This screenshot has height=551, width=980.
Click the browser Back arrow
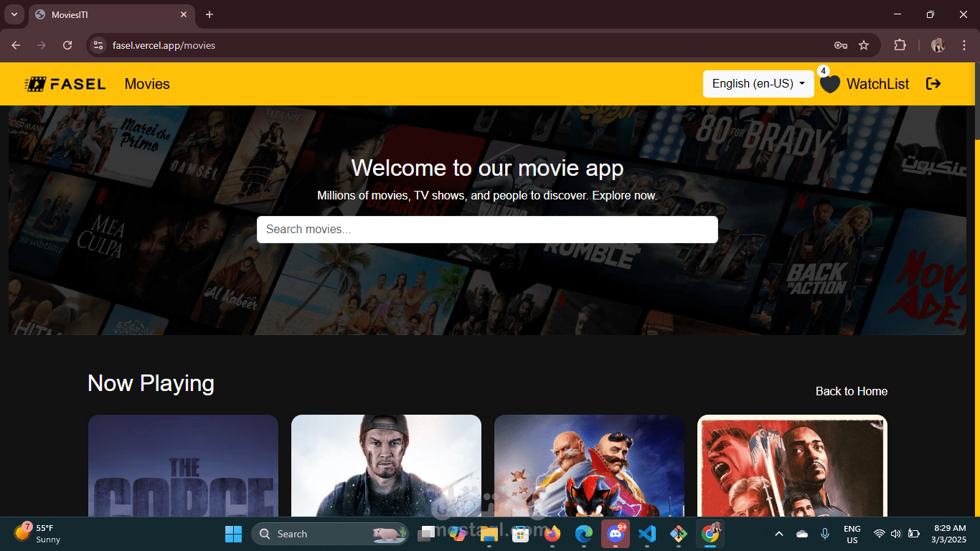click(x=16, y=45)
